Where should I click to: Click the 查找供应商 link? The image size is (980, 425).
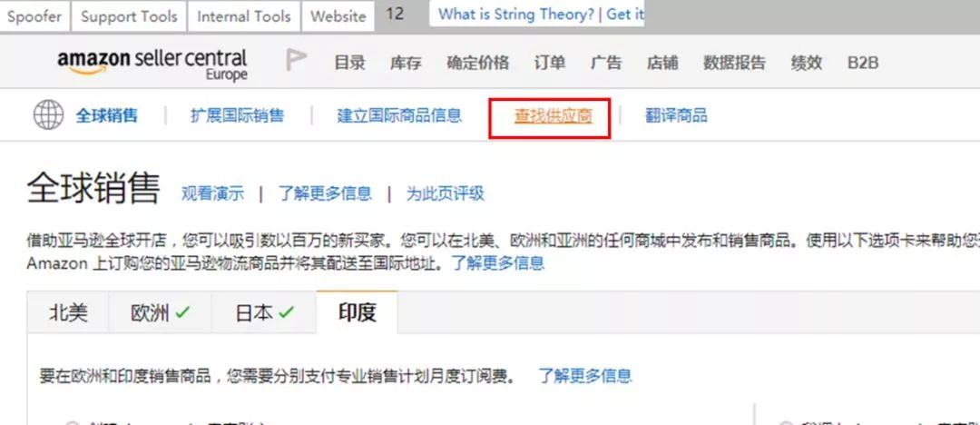pyautogui.click(x=554, y=116)
